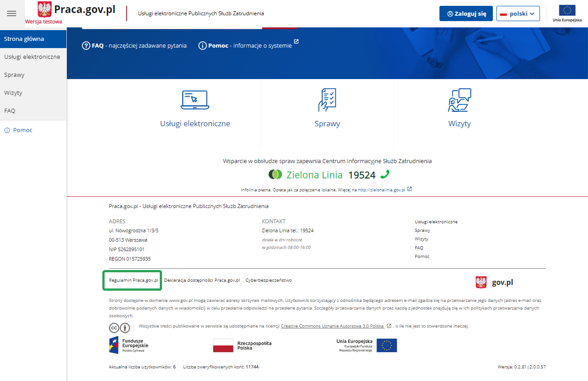Open Pomoc - informacje o systemie link

(245, 45)
